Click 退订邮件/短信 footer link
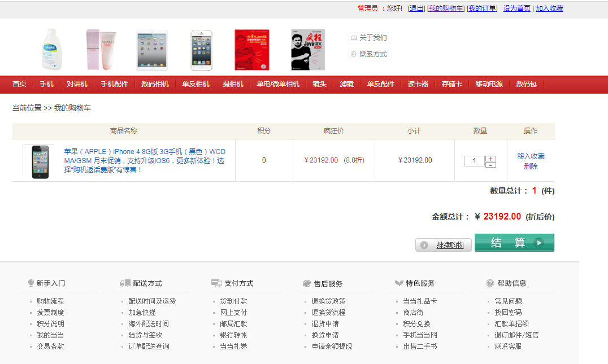The height and width of the screenshot is (364, 608). point(516,335)
